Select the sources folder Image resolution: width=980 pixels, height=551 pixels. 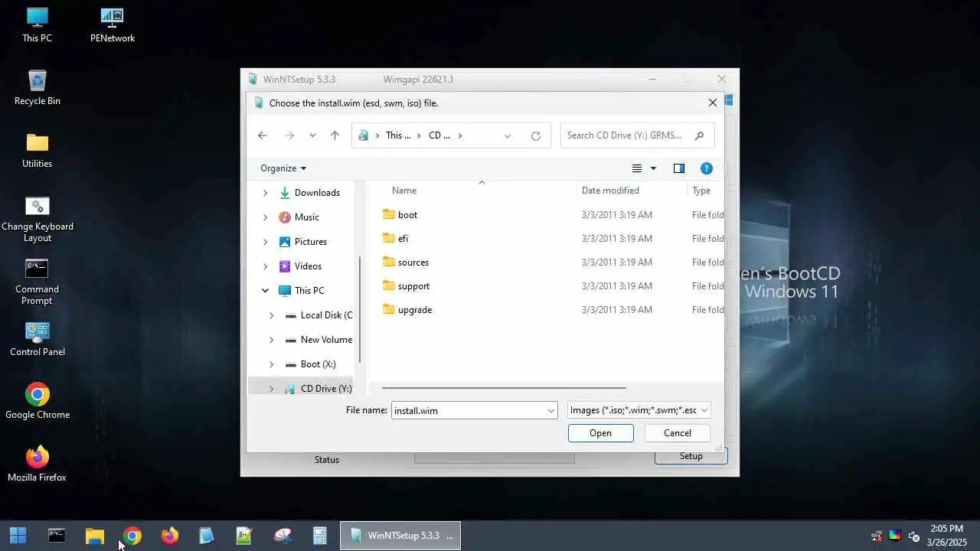(413, 262)
